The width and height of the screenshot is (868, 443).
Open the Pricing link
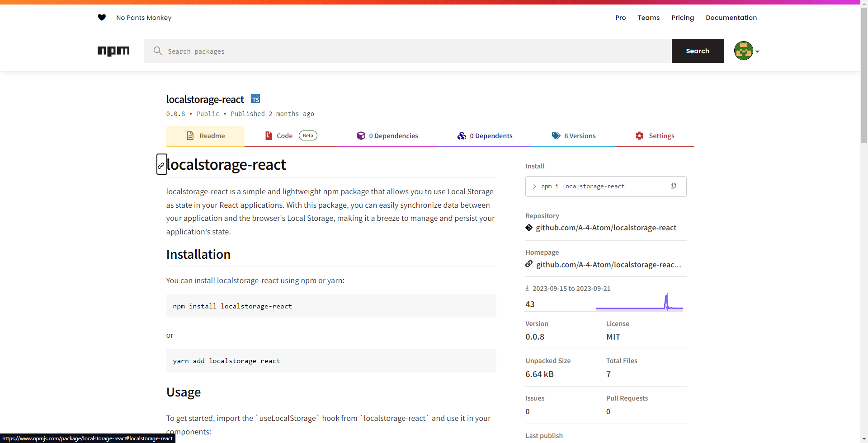(683, 18)
